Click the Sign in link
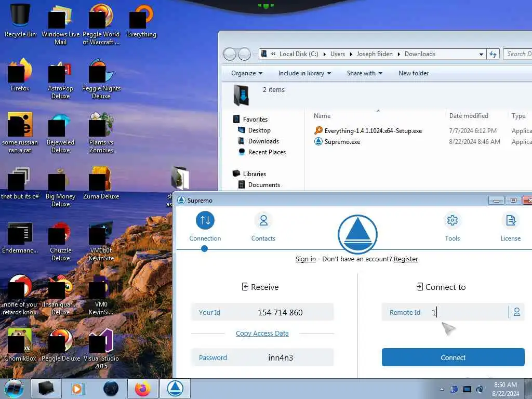 pos(305,259)
